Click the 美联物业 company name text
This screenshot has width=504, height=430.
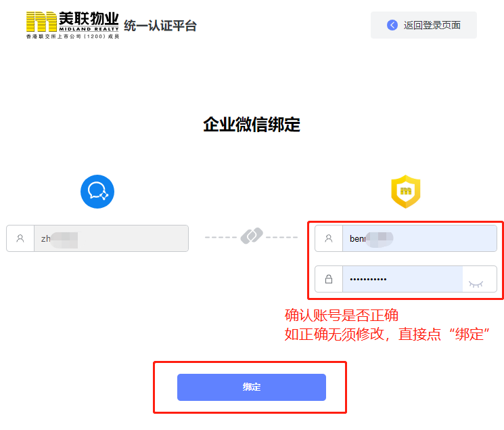click(x=89, y=18)
